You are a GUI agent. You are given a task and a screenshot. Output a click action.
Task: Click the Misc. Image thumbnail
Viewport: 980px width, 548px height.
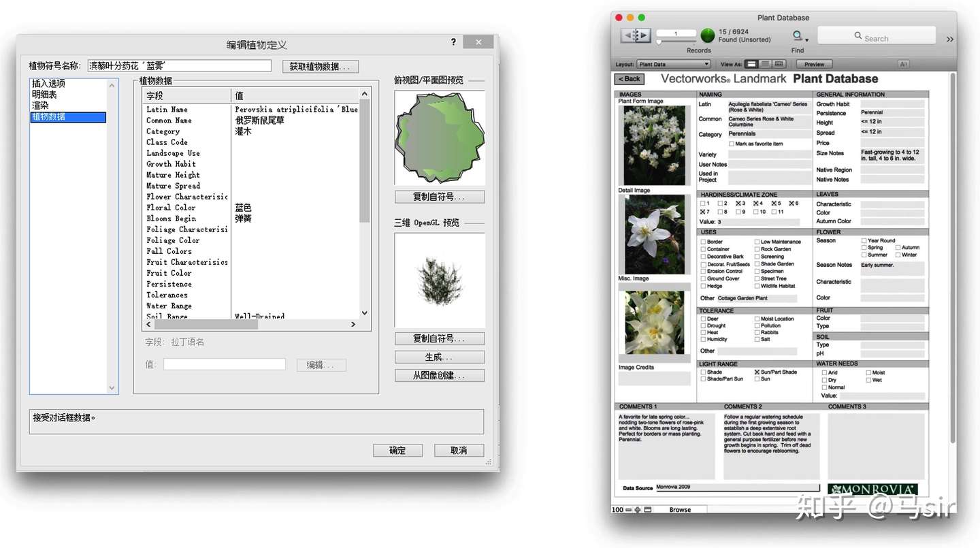pos(655,323)
